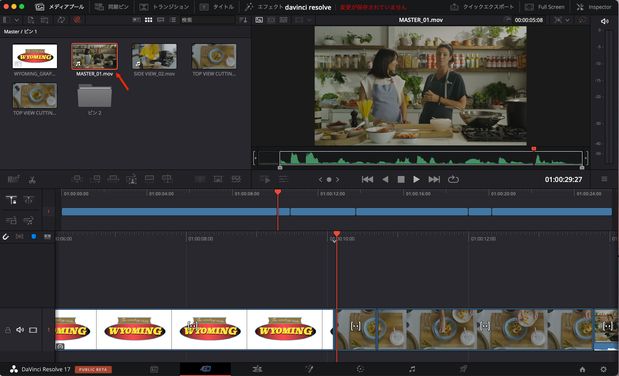The image size is (619, 376).
Task: Select Source Clip viewer mode
Action: pyautogui.click(x=259, y=20)
